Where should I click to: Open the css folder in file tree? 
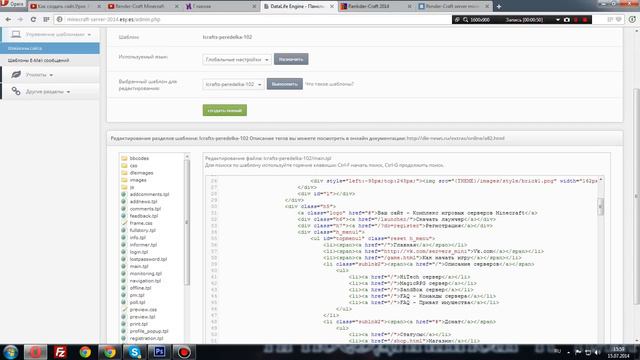coord(129,165)
